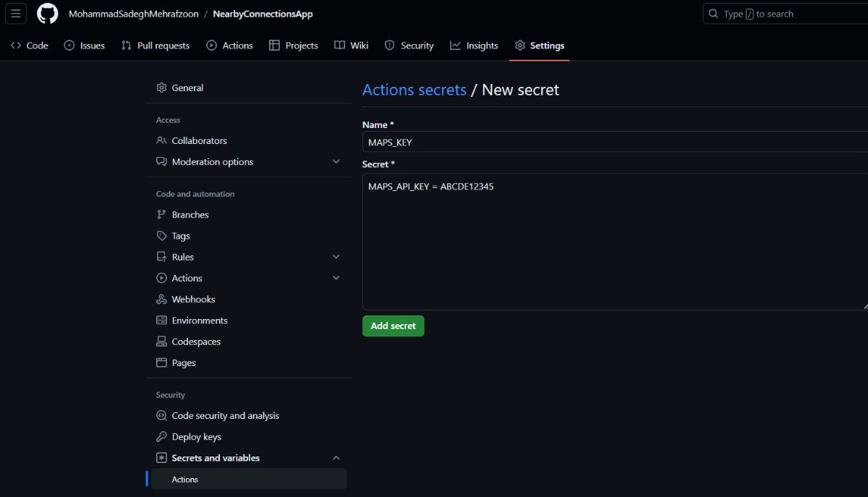This screenshot has width=868, height=497.
Task: Click the search magnifier icon
Action: tap(714, 14)
